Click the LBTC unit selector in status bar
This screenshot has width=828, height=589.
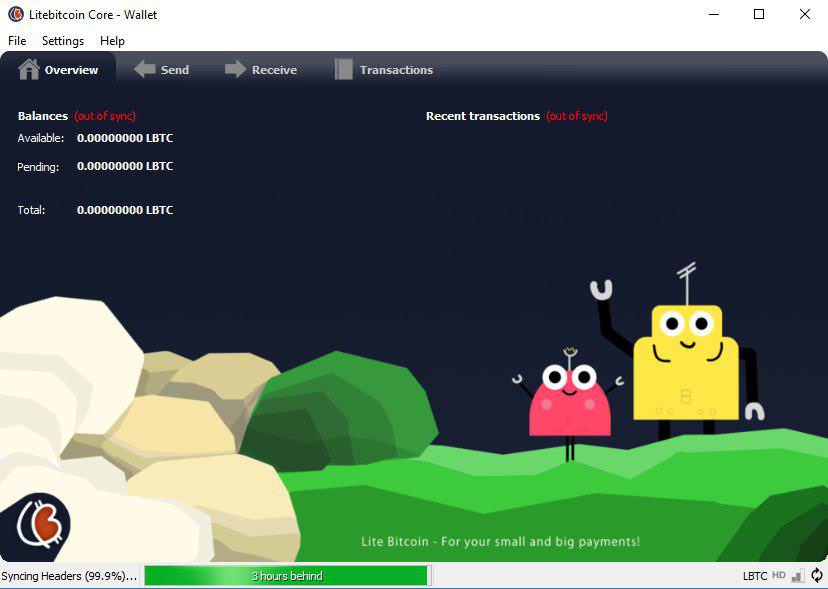point(755,576)
